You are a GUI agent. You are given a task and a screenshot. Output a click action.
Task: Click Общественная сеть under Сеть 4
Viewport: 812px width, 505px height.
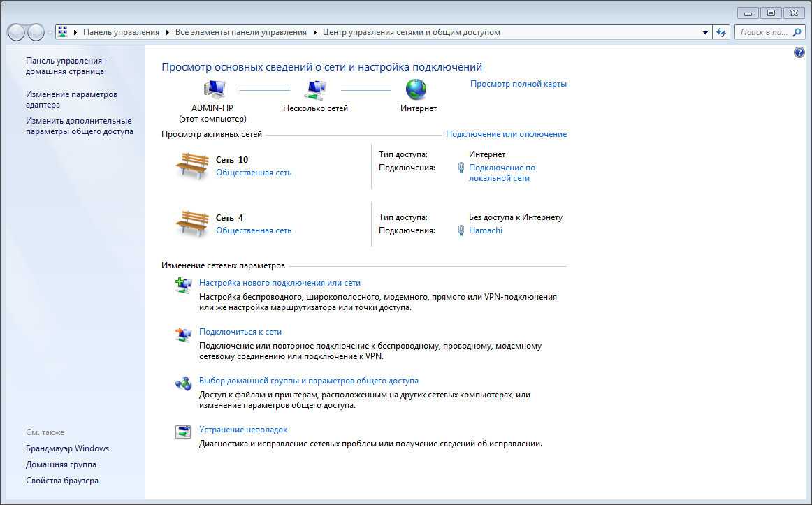click(254, 230)
